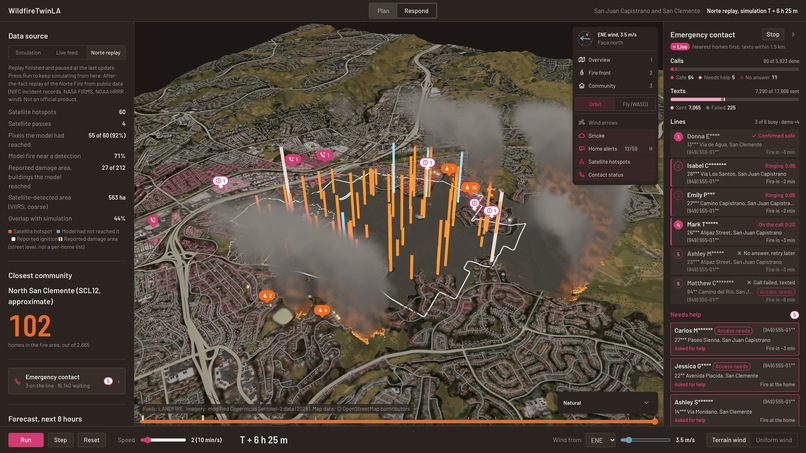The width and height of the screenshot is (806, 453).
Task: Switch camera to Fly (WASD) mode
Action: click(635, 104)
